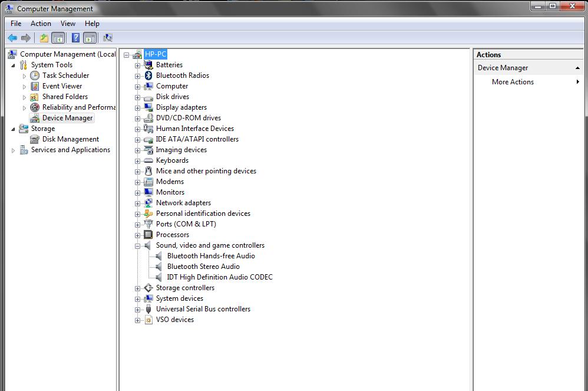The image size is (588, 391).
Task: Open the File menu
Action: pos(16,24)
